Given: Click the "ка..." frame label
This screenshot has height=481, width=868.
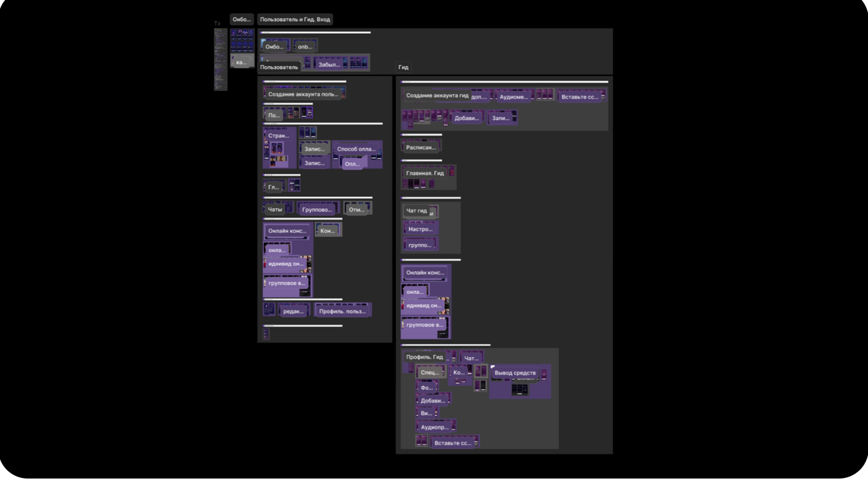Looking at the screenshot, I should coord(241,62).
